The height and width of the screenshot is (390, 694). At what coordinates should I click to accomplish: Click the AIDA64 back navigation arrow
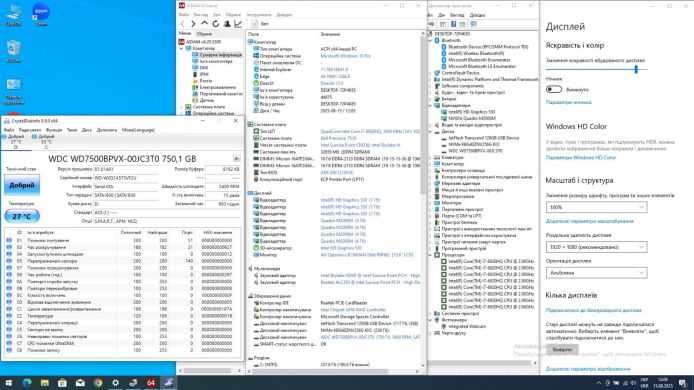click(183, 24)
